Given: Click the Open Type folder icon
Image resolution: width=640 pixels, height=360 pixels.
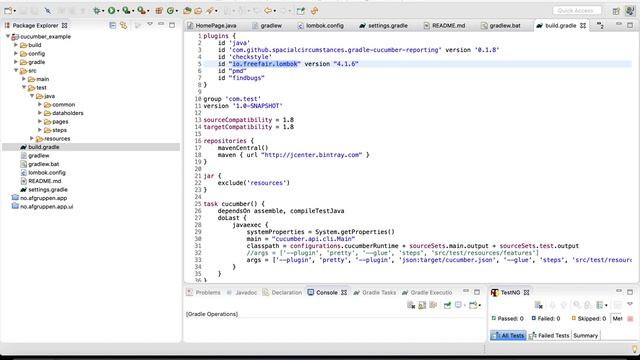Looking at the screenshot, I should tap(187, 11).
